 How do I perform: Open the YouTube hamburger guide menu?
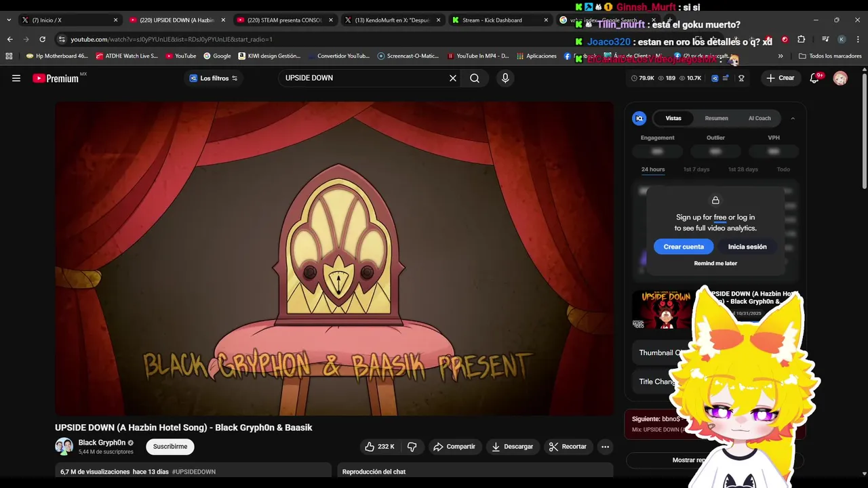[16, 78]
